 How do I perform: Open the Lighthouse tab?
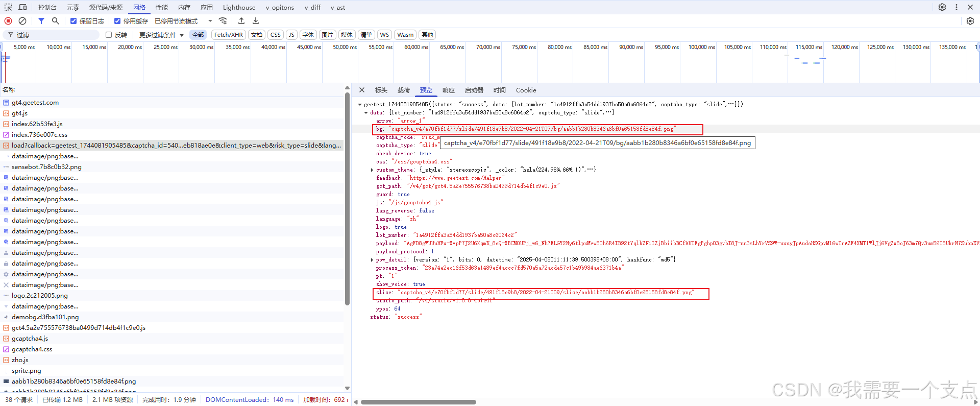tap(239, 7)
